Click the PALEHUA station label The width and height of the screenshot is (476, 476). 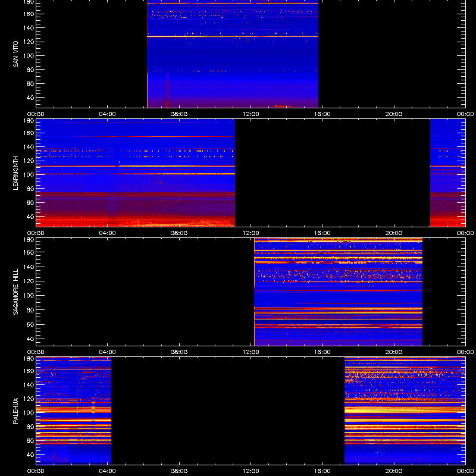click(15, 411)
